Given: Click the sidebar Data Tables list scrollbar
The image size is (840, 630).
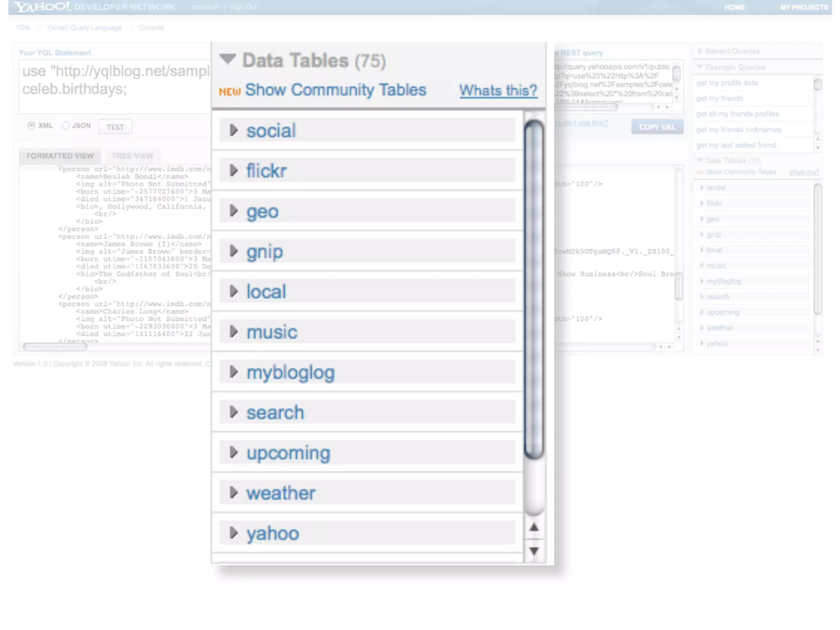Looking at the screenshot, I should coord(817,249).
